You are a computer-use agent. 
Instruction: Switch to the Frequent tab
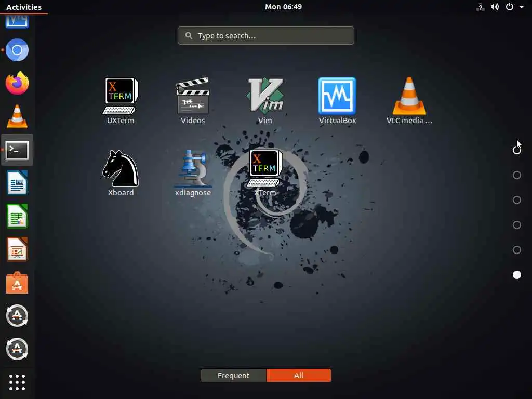(x=233, y=375)
